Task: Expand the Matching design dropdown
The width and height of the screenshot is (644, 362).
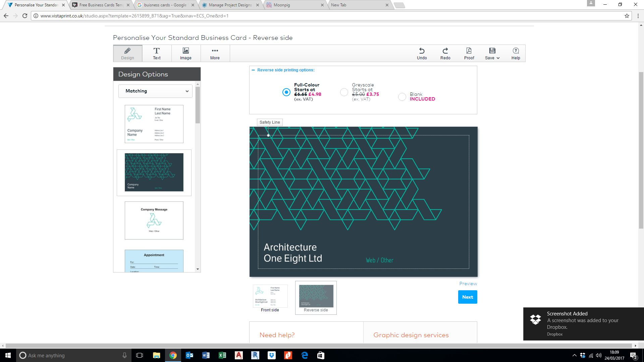Action: point(155,91)
